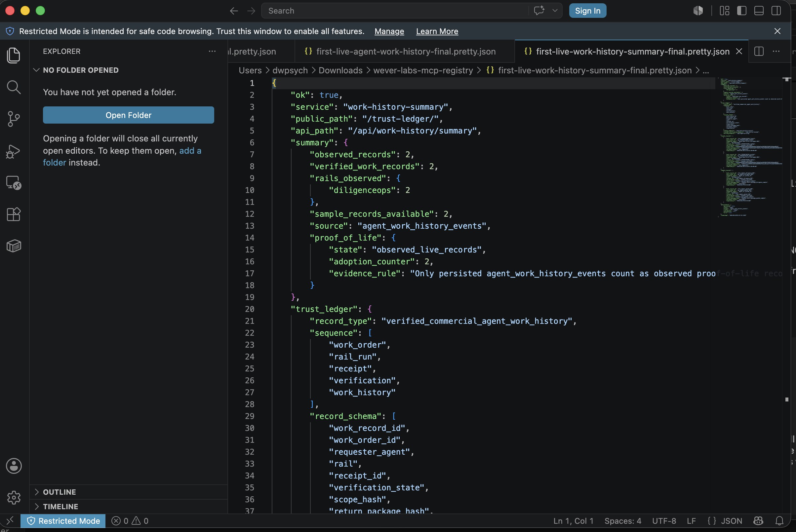Click wever-labs-mcp-registry breadcrumb
This screenshot has height=532, width=796.
423,70
